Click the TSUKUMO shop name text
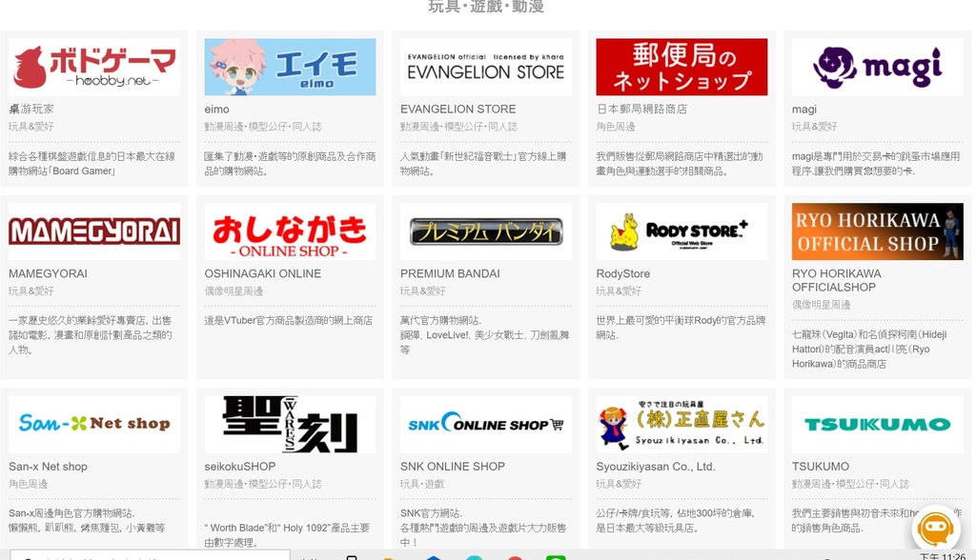Viewport: 976px width, 560px height. tap(821, 466)
